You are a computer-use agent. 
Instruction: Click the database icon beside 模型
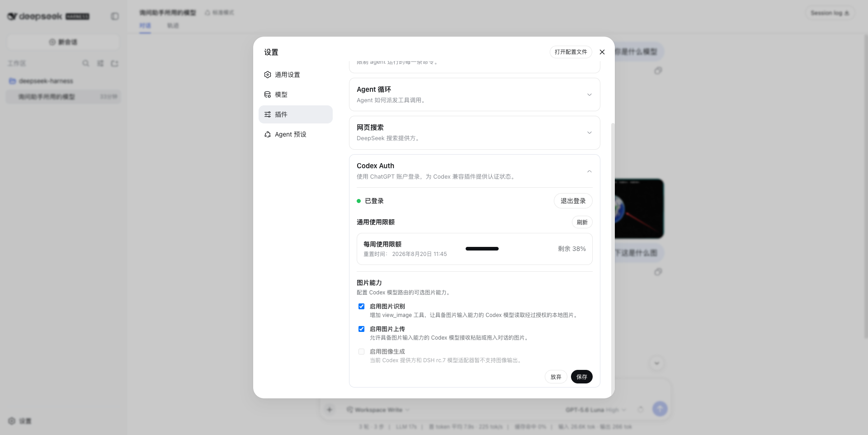tap(268, 95)
